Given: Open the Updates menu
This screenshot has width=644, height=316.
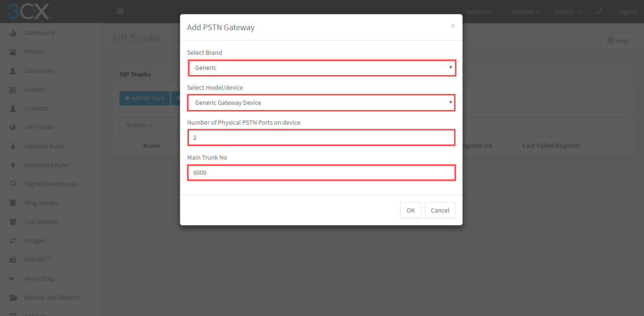Looking at the screenshot, I should pyautogui.click(x=525, y=12).
